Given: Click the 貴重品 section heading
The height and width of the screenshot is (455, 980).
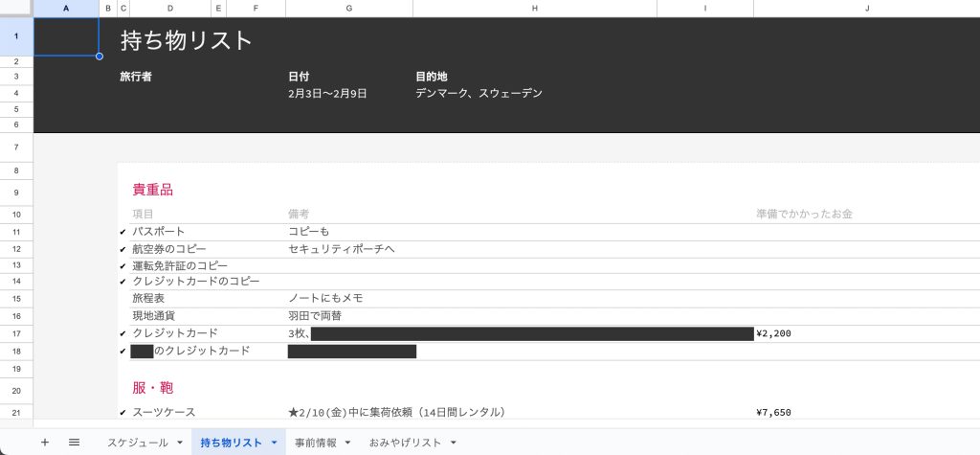Looking at the screenshot, I should [x=152, y=191].
